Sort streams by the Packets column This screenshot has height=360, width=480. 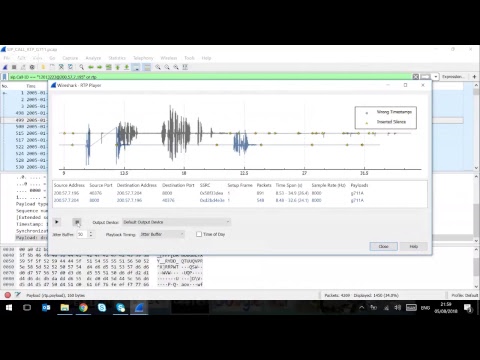click(264, 185)
